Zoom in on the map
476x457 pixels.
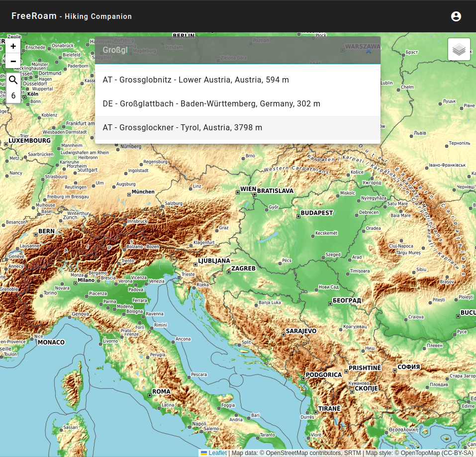[x=13, y=46]
